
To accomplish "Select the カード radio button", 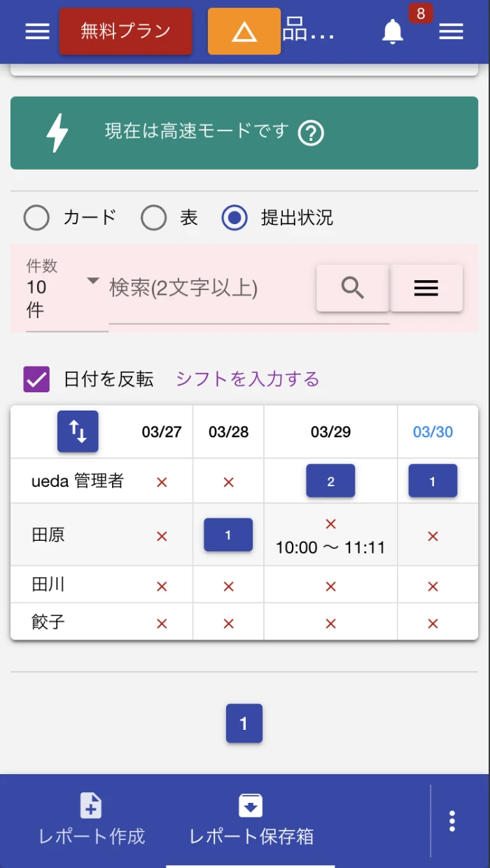I will click(36, 218).
